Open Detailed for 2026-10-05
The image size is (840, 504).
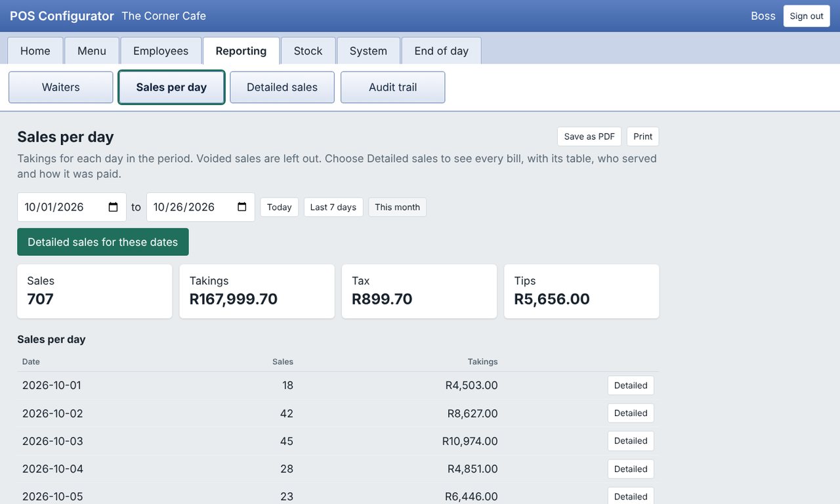pyautogui.click(x=631, y=496)
